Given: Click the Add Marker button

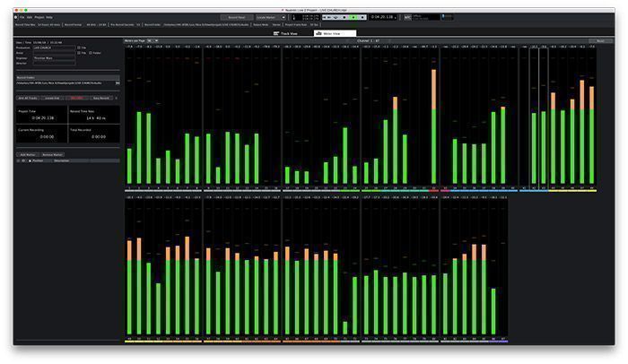Looking at the screenshot, I should click(28, 154).
